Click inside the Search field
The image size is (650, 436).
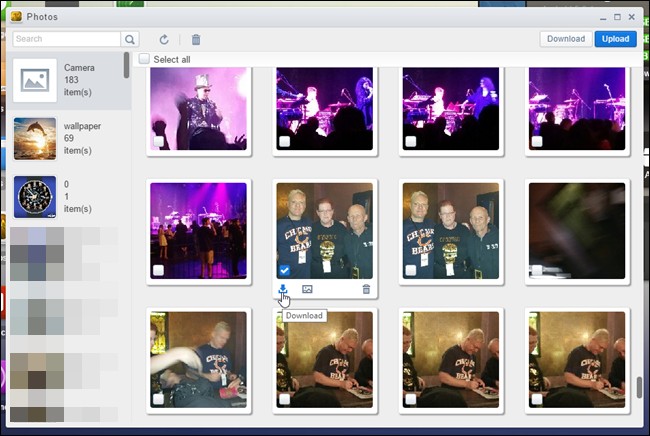pos(67,39)
